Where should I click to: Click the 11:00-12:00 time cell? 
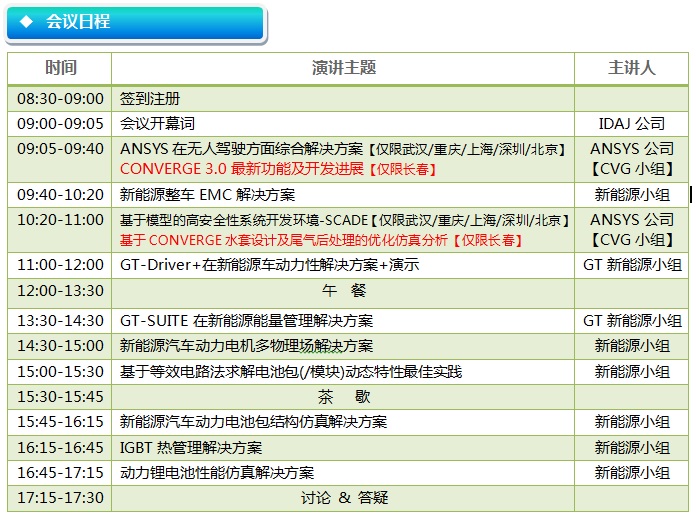pyautogui.click(x=60, y=265)
